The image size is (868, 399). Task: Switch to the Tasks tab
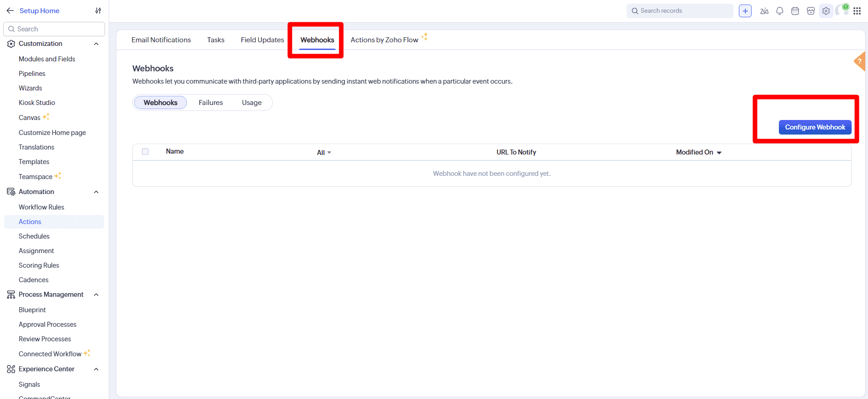pyautogui.click(x=216, y=40)
